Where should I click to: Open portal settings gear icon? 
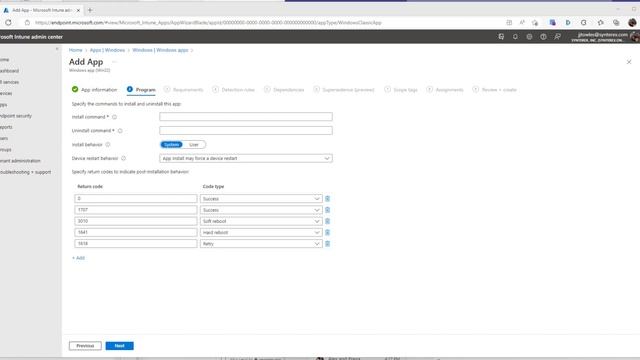click(529, 37)
